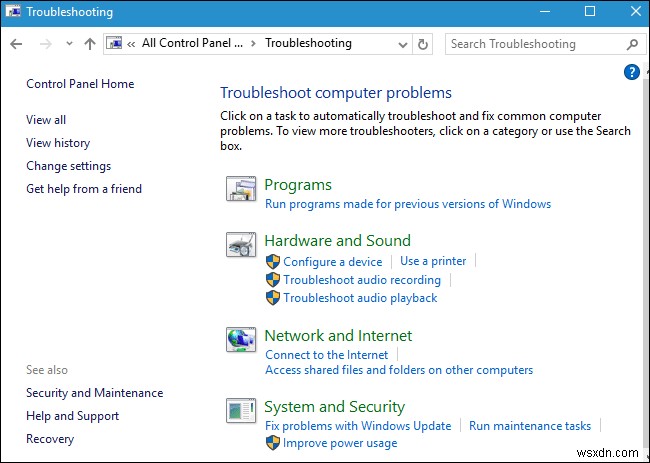
Task: Click shield icon beside Troubleshoot audio playback
Action: 273,298
